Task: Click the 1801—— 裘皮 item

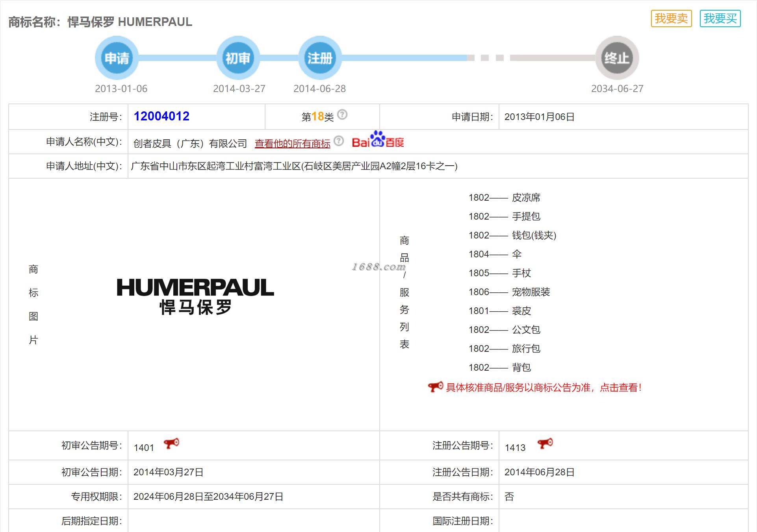Action: tap(500, 311)
